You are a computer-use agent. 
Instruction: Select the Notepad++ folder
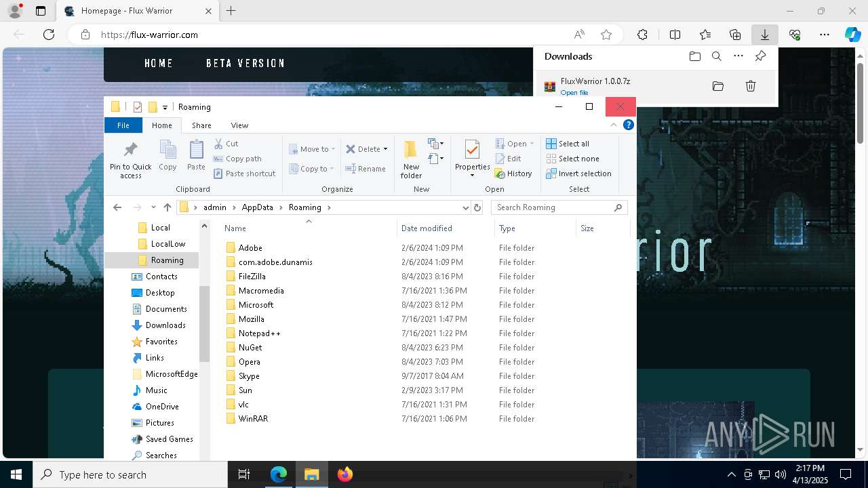pos(259,333)
